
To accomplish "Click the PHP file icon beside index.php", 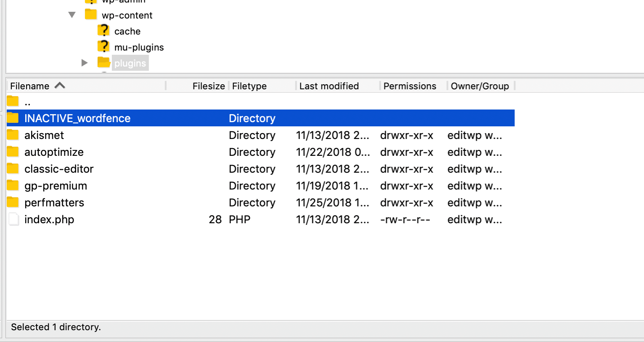I will (13, 219).
